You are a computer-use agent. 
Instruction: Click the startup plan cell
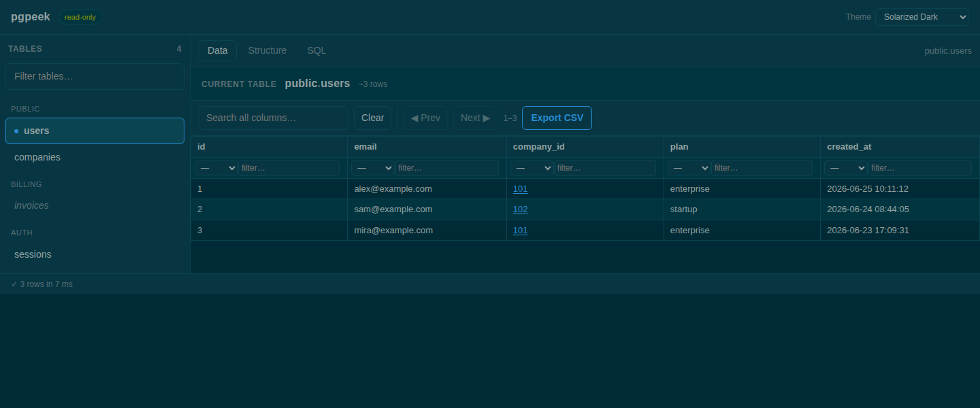click(742, 209)
